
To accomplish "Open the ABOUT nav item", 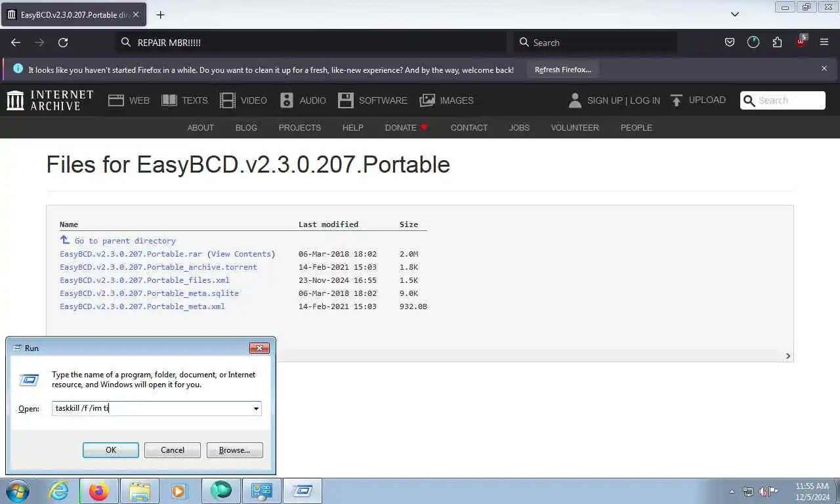I will coord(201,127).
